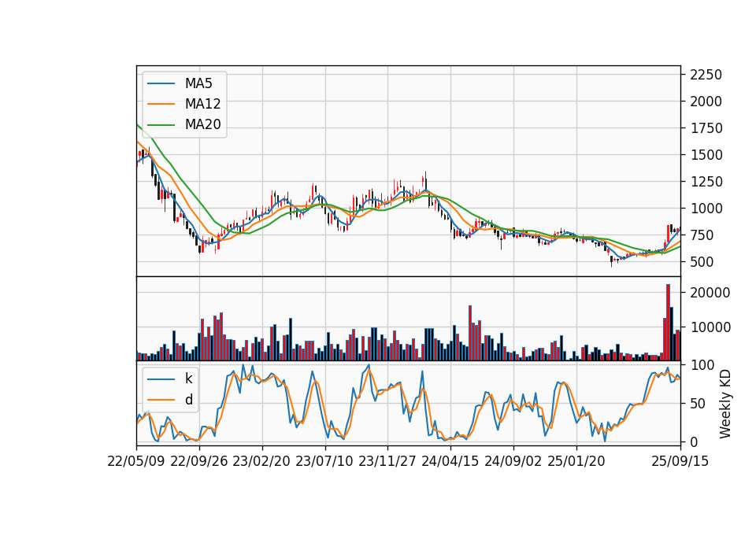Click the blue k legend line sample
Viewport: 756px width, 543px height.
(x=161, y=379)
